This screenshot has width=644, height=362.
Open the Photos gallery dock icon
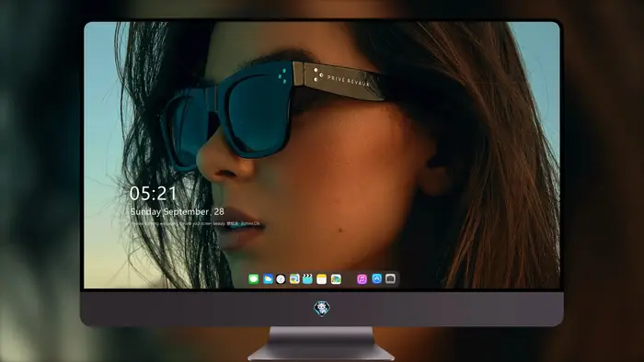coord(336,279)
